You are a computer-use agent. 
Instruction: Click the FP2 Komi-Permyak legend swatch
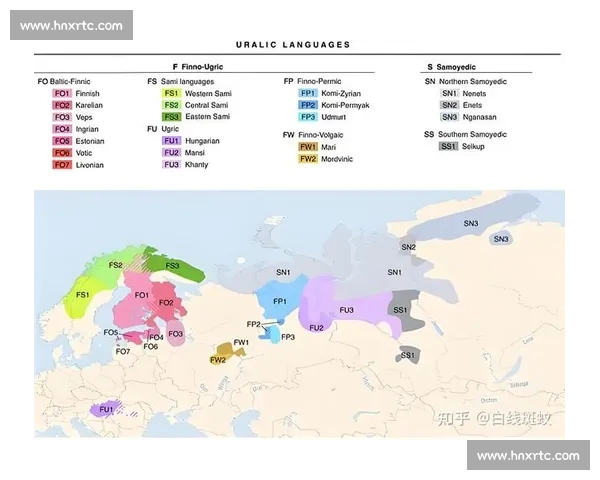pyautogui.click(x=308, y=105)
